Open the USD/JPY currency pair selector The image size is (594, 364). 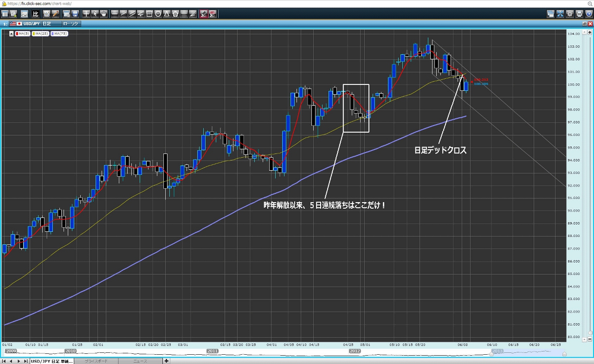(x=29, y=23)
